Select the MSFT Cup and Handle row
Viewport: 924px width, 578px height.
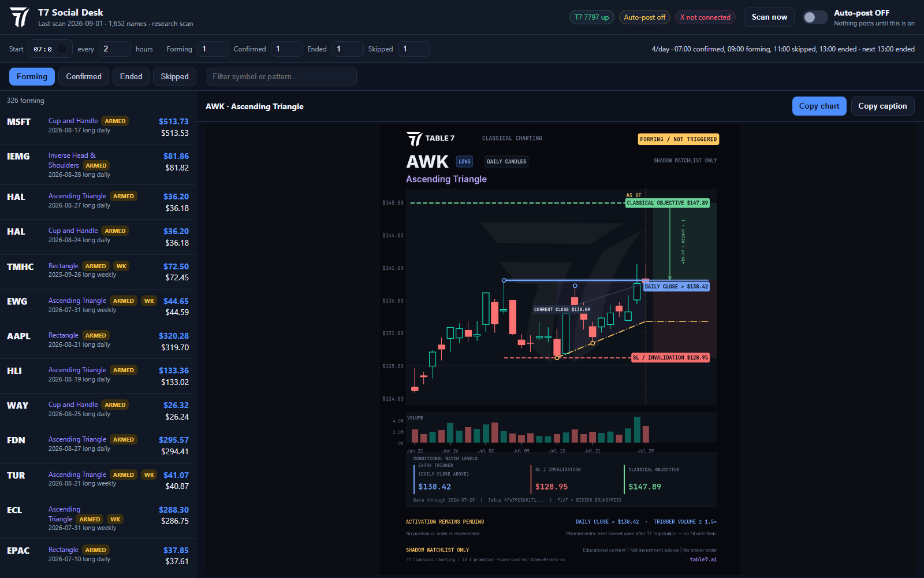[x=98, y=127]
